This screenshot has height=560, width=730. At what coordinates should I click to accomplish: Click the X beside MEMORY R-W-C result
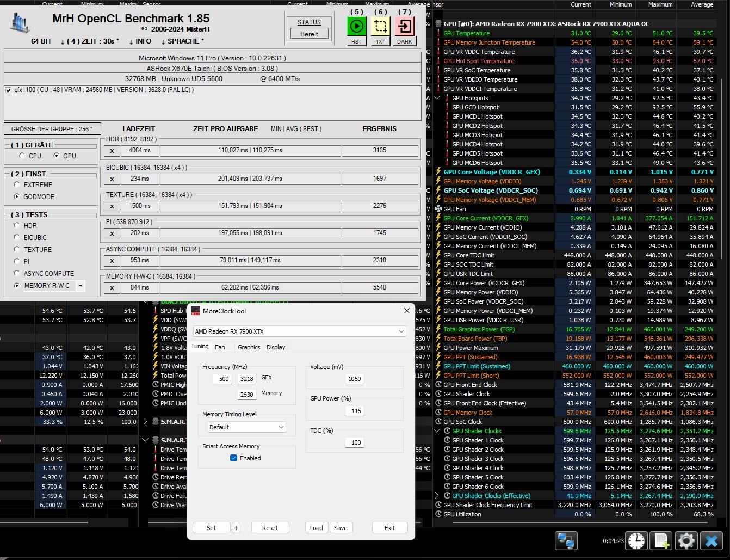point(112,288)
